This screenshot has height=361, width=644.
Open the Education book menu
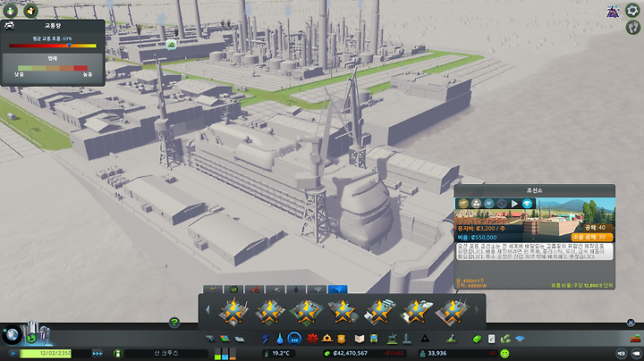point(360,339)
